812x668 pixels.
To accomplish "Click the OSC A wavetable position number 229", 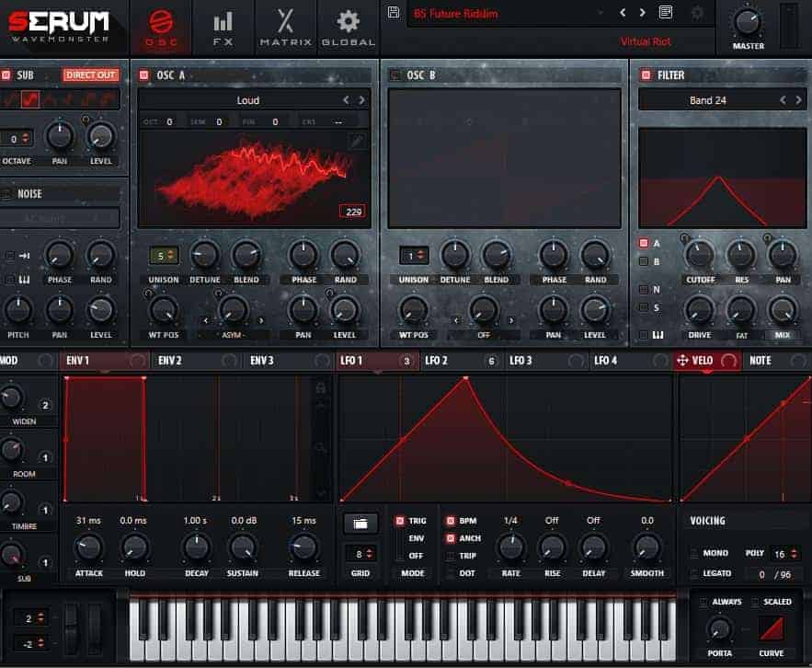I will pyautogui.click(x=352, y=212).
